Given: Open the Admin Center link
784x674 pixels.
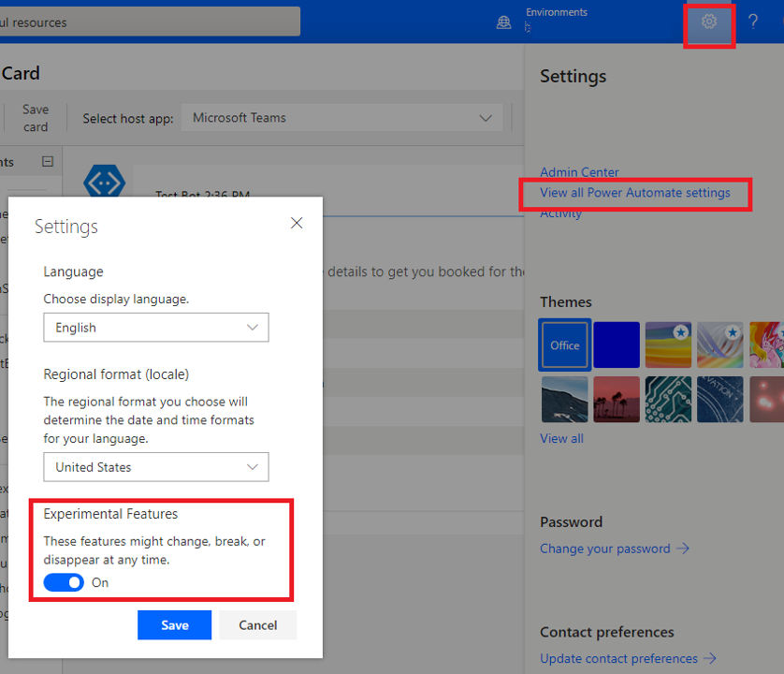Looking at the screenshot, I should pos(579,172).
